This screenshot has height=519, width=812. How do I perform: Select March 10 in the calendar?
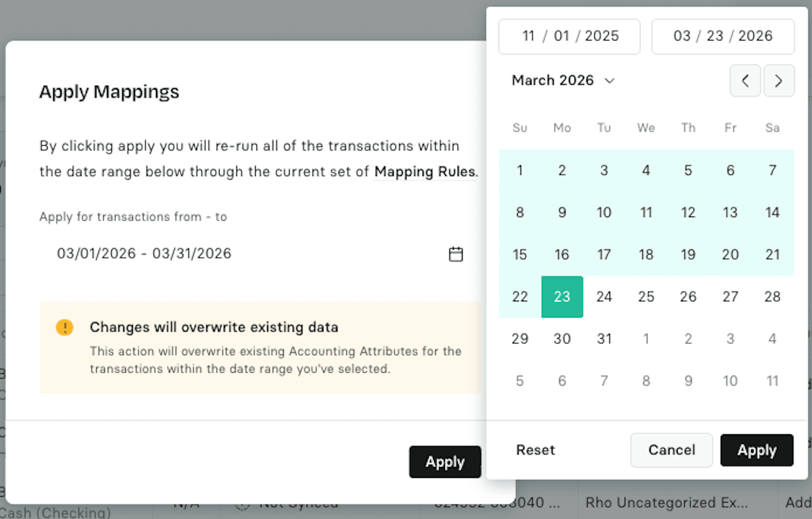604,213
